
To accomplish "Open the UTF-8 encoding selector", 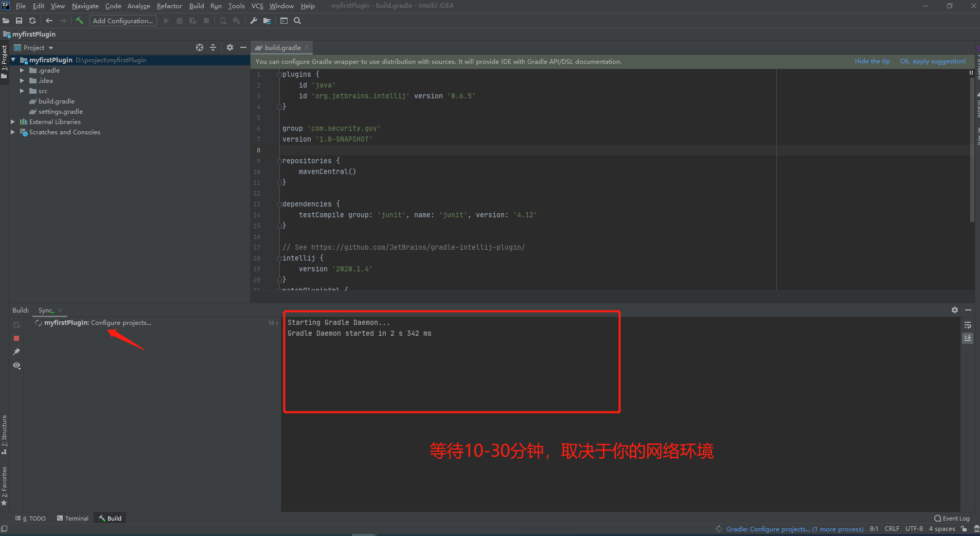I will pyautogui.click(x=914, y=529).
